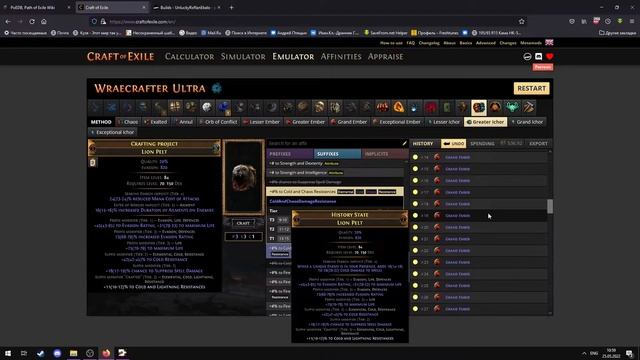Image resolution: width=640 pixels, height=360 pixels.
Task: Switch to the Implicits tab
Action: [385, 154]
